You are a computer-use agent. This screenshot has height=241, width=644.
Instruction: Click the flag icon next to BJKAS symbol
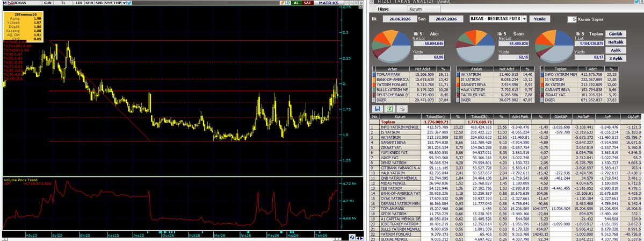tap(10, 3)
